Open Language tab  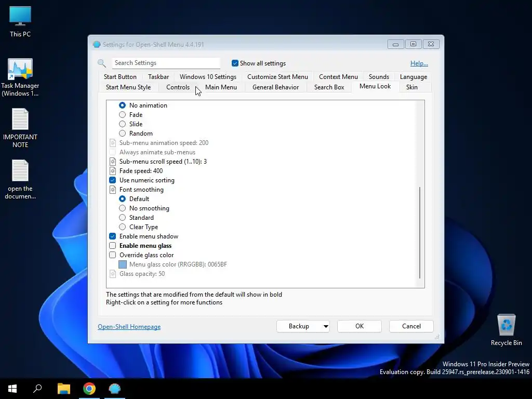click(413, 77)
